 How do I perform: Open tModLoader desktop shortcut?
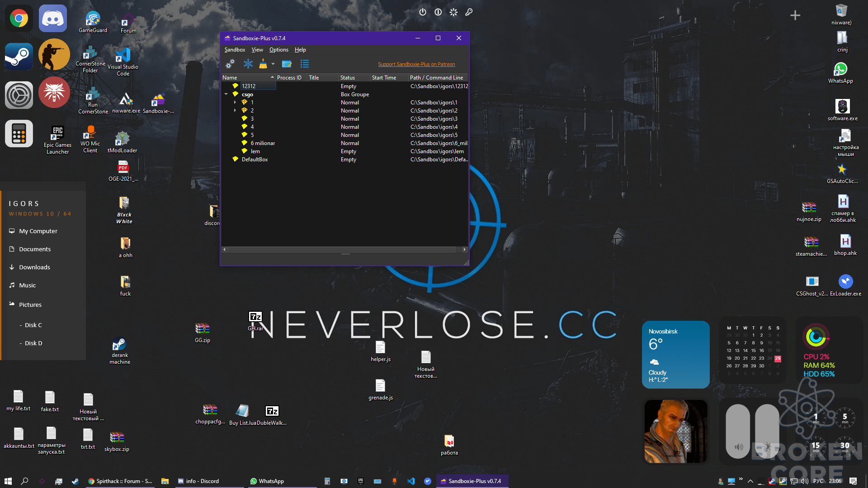tap(122, 141)
